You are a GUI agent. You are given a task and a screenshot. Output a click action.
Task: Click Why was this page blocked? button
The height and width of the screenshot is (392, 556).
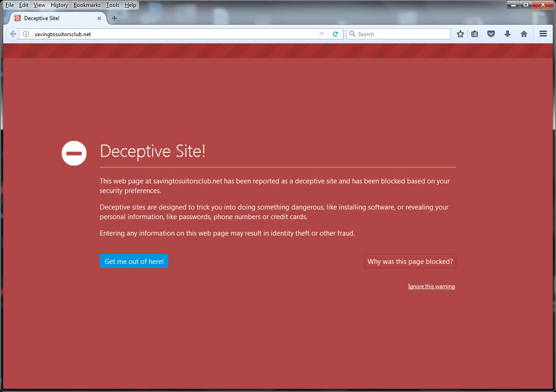click(x=410, y=261)
